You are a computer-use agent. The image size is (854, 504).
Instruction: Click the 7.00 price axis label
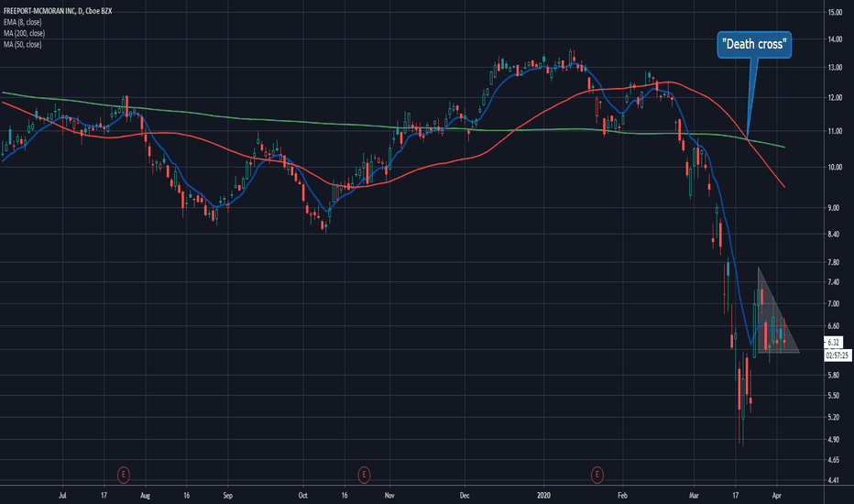tap(833, 304)
